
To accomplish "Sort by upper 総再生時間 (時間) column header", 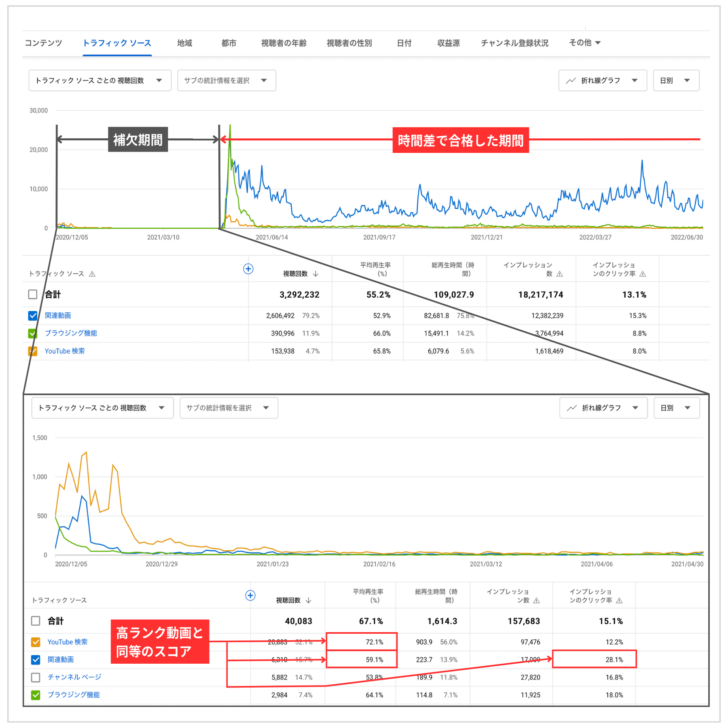I will [x=453, y=269].
